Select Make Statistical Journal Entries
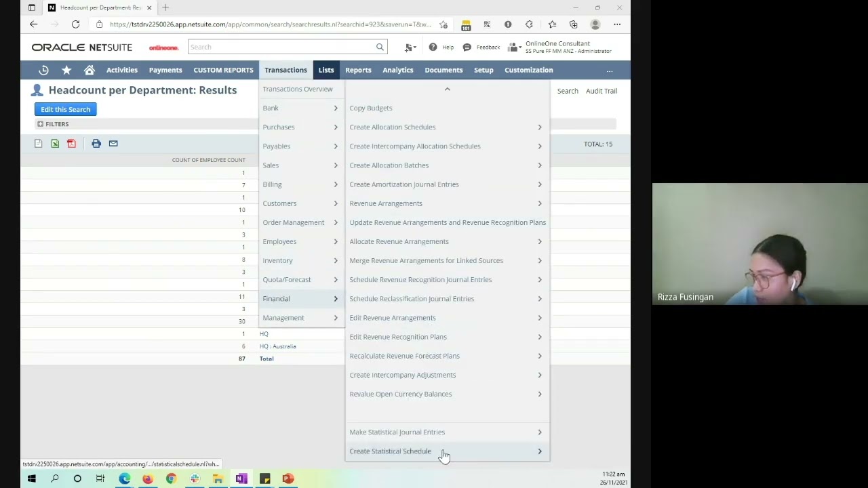This screenshot has height=488, width=868. tap(448, 432)
